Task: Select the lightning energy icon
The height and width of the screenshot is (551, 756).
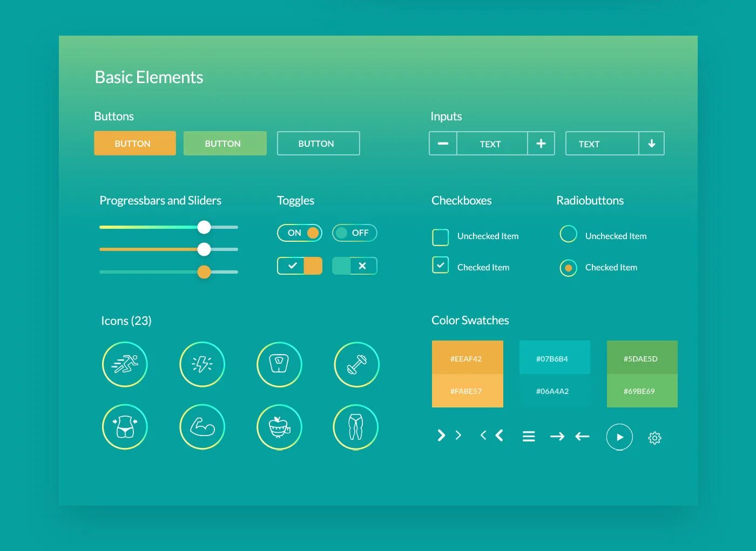Action: click(202, 364)
